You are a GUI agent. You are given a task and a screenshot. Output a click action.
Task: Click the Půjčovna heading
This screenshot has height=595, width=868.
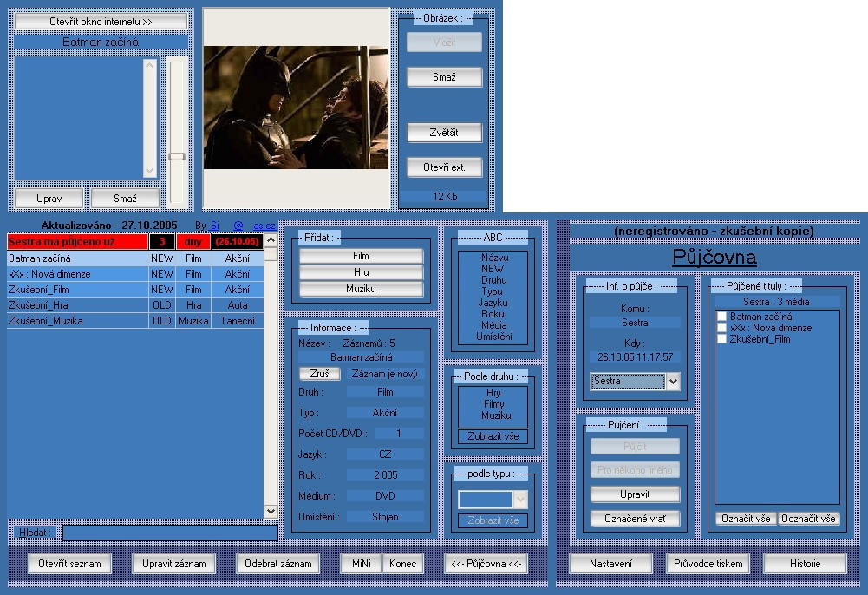[x=715, y=257]
